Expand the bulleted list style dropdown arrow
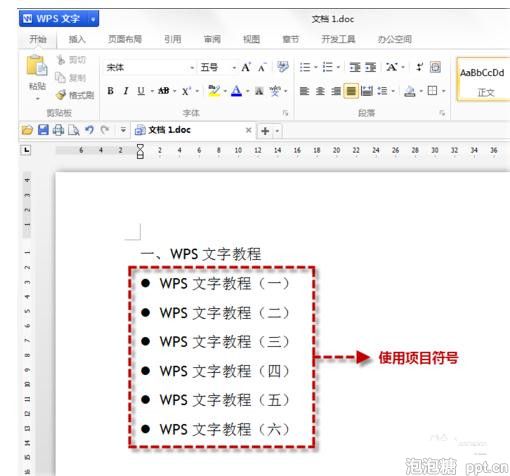This screenshot has width=510, height=476. pos(315,68)
